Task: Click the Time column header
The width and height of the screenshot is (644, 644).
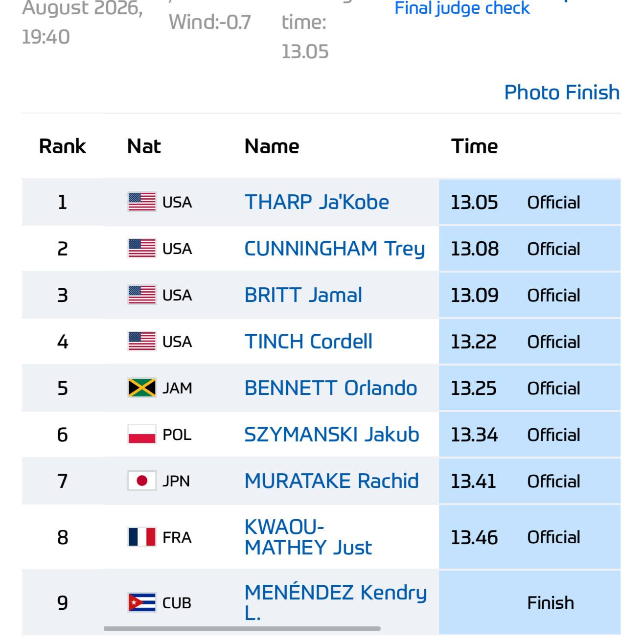Action: (474, 146)
